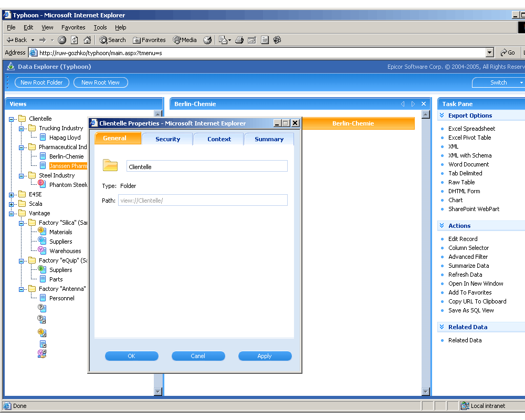525x420 pixels.
Task: Click the Path field
Action: pos(203,200)
